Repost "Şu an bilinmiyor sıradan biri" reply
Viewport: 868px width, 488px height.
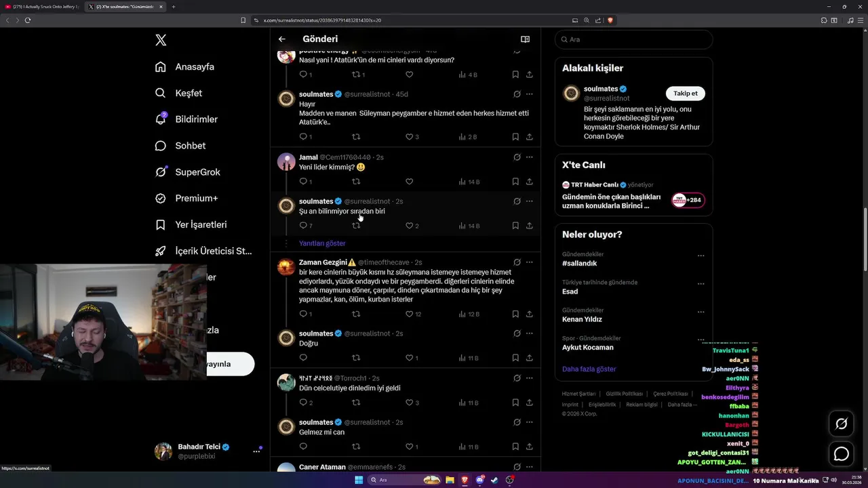[356, 226]
